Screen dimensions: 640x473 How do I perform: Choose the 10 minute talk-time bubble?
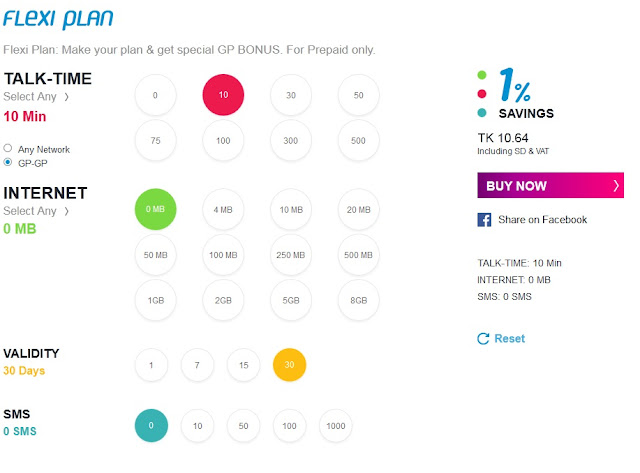(223, 95)
